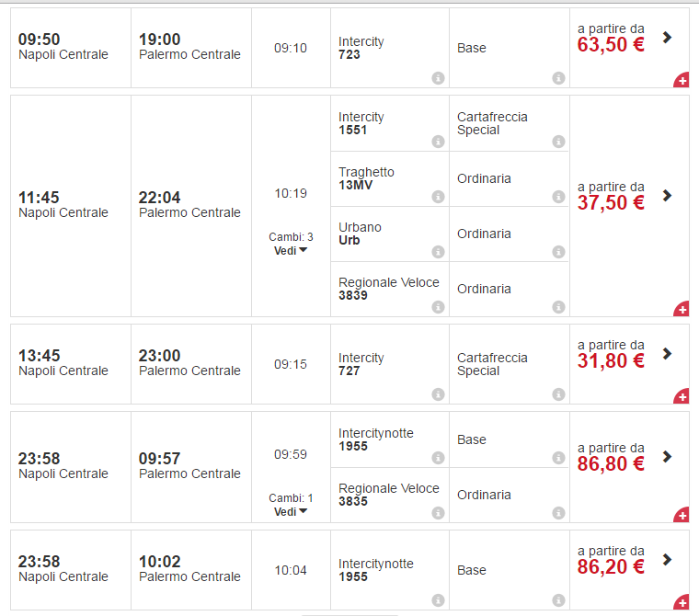Screen dimensions: 699x616
Task: Open details arrow beside 86,80 € price
Action: click(667, 456)
